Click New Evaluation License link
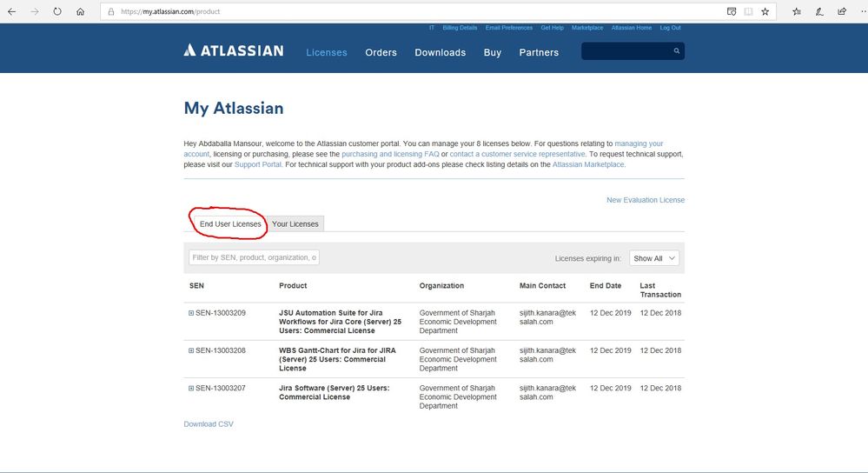This screenshot has height=473, width=868. (646, 200)
